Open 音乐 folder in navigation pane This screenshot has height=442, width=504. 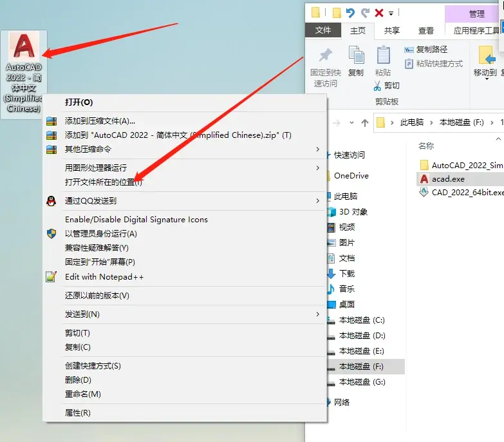(346, 289)
